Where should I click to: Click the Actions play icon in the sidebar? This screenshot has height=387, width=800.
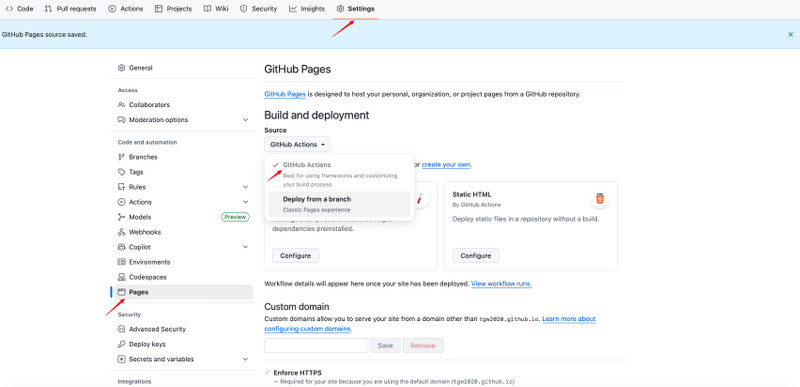(x=121, y=202)
